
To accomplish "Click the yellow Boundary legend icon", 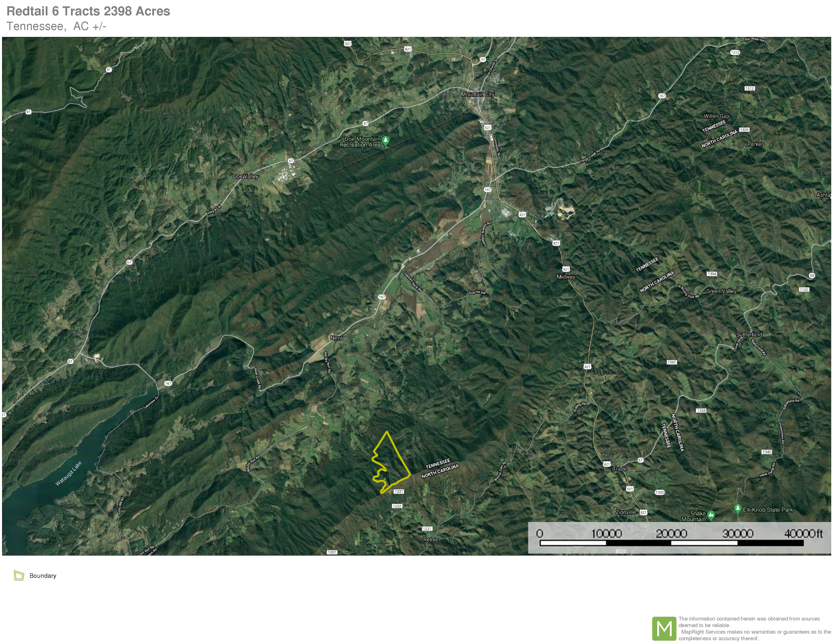I will tap(19, 575).
